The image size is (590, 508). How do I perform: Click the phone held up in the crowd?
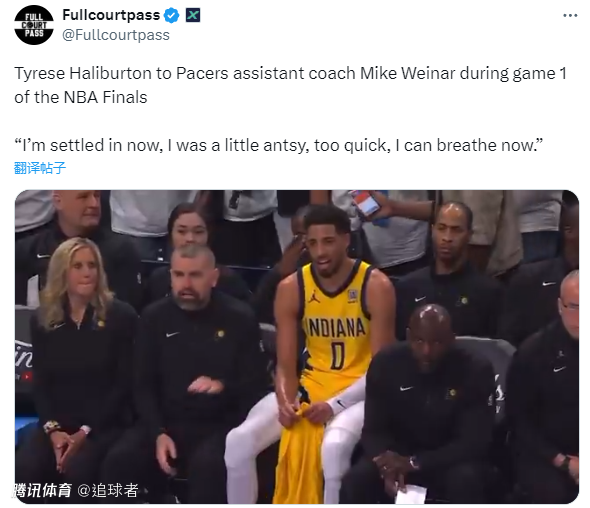[365, 203]
